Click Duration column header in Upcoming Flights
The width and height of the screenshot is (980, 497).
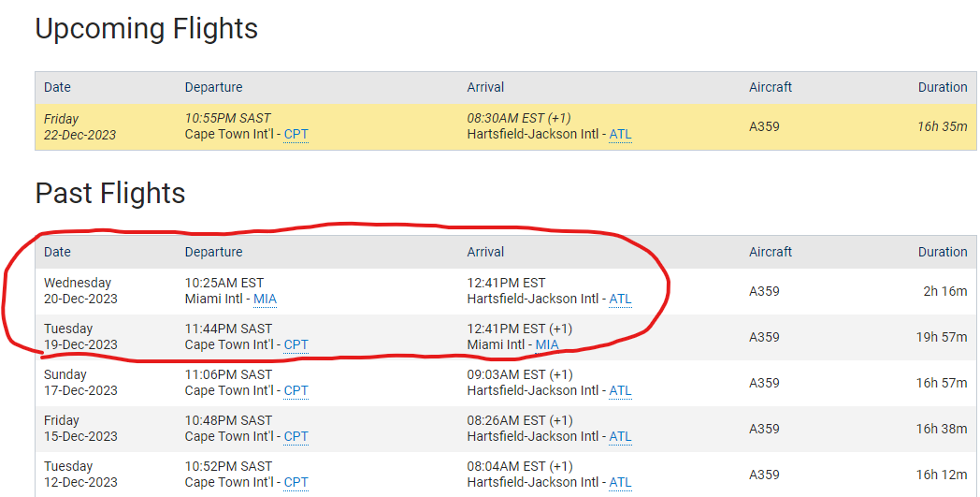click(942, 87)
